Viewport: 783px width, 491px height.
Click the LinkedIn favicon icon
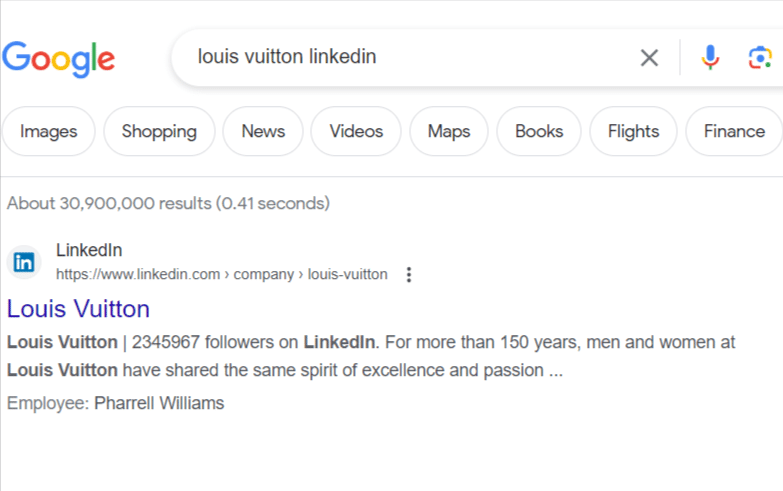[24, 263]
